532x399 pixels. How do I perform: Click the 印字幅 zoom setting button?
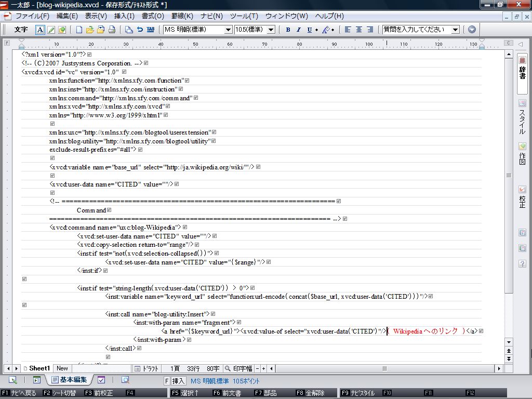pyautogui.click(x=239, y=368)
